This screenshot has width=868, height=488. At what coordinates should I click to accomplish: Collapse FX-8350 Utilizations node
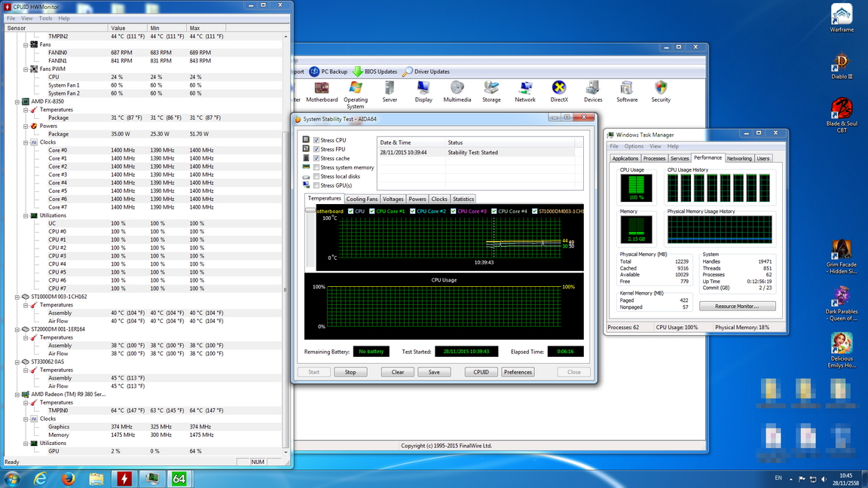click(26, 216)
